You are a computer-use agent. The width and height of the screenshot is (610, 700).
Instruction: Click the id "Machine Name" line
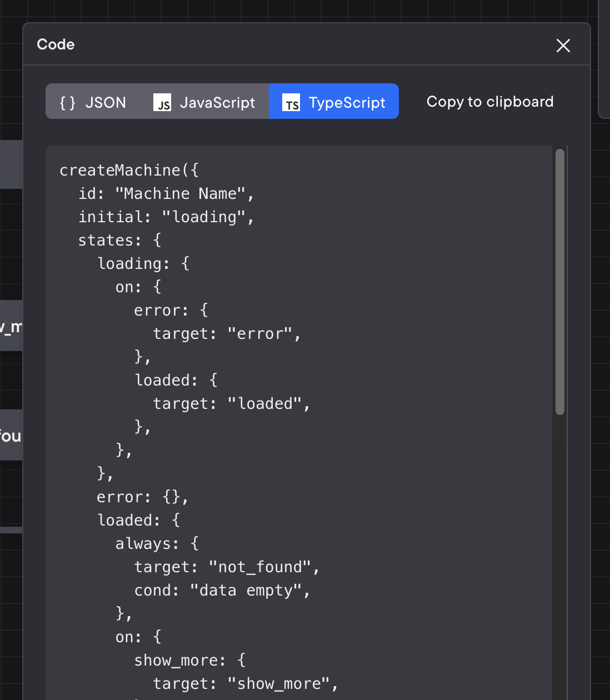click(166, 193)
